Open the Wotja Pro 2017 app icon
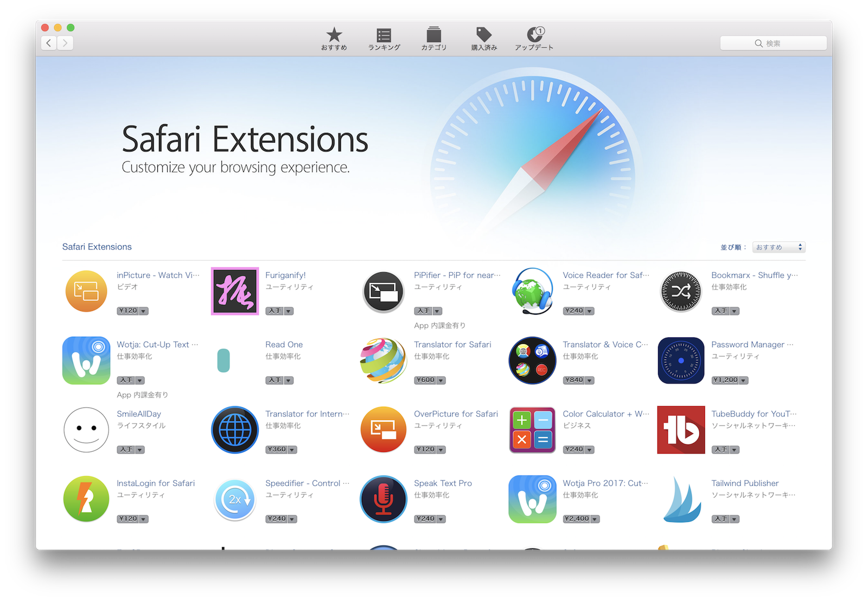This screenshot has width=868, height=601. pos(532,499)
